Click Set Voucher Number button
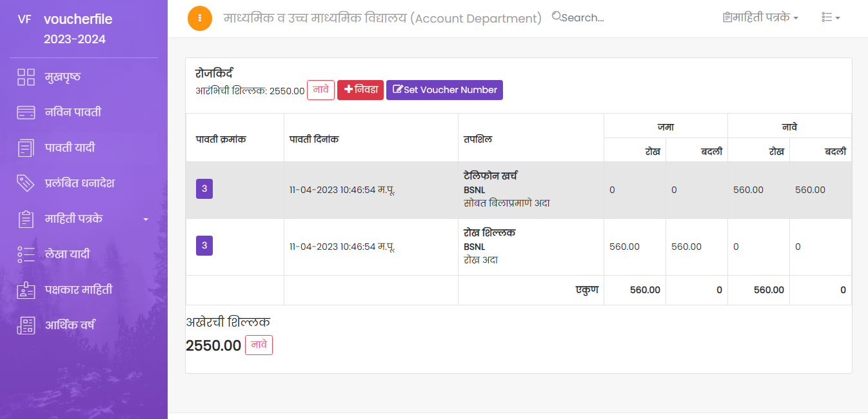Image resolution: width=868 pixels, height=419 pixels. (x=444, y=90)
